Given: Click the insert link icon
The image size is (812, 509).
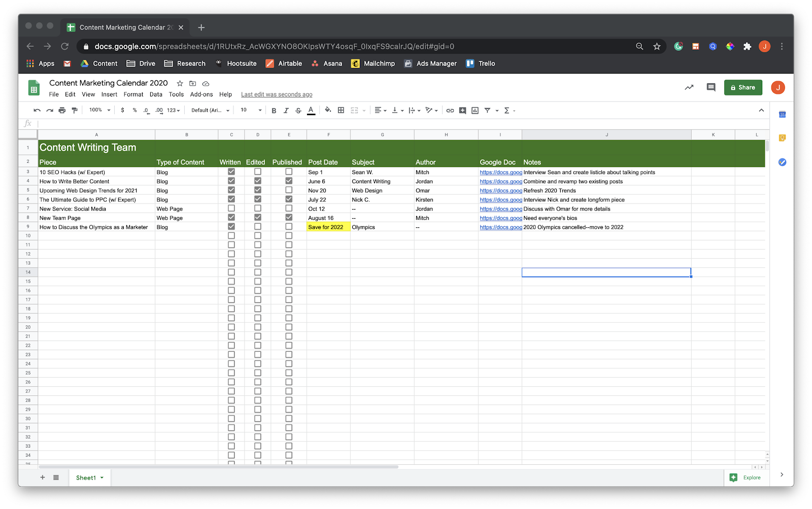Looking at the screenshot, I should click(450, 111).
